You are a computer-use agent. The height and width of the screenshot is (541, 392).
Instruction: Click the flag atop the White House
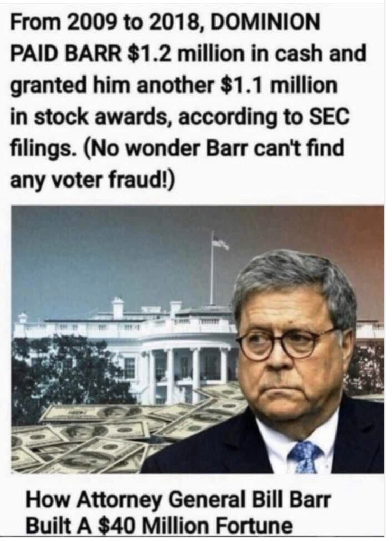(x=219, y=241)
